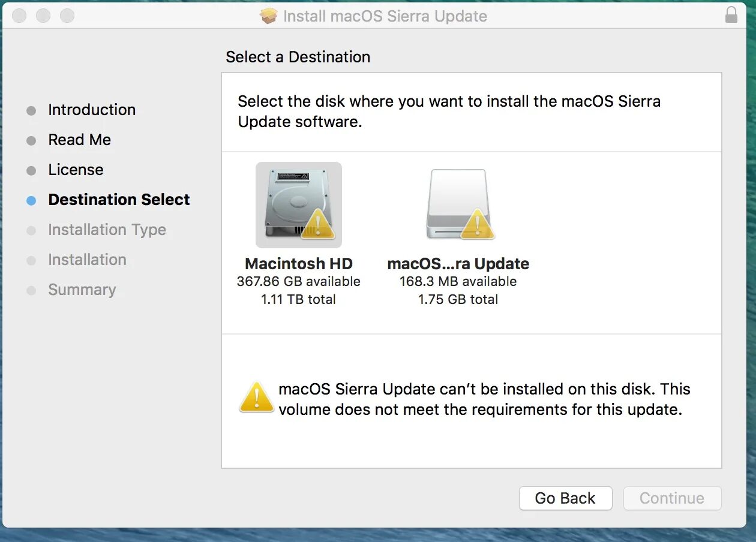This screenshot has height=542, width=756.
Task: Open the Introduction step in sidebar
Action: (x=92, y=110)
